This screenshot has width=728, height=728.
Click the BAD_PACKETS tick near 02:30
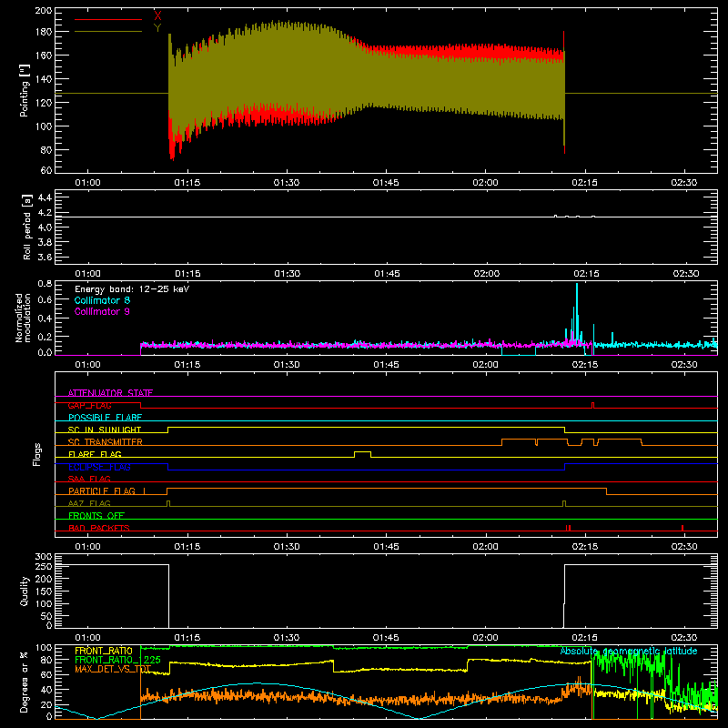tap(682, 528)
